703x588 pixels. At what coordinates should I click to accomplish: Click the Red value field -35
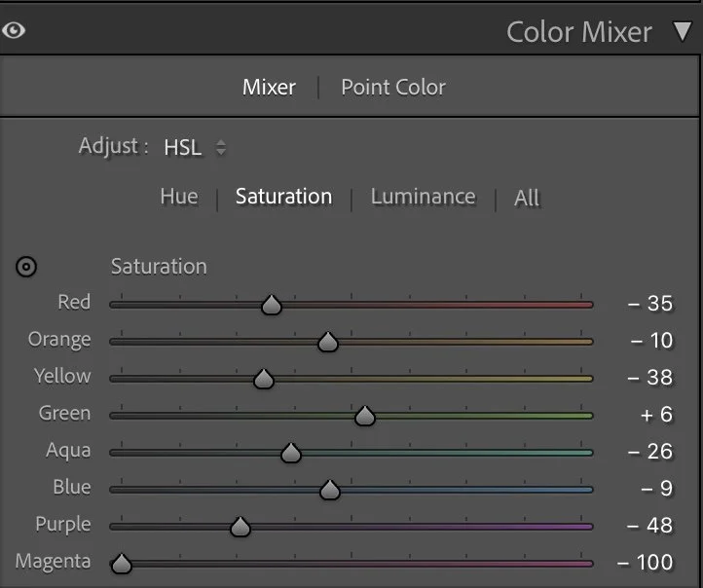click(650, 304)
